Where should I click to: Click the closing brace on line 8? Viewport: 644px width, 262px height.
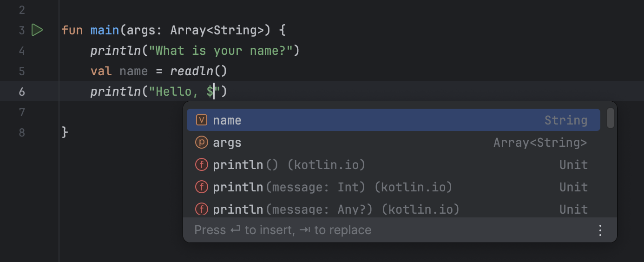pyautogui.click(x=65, y=133)
